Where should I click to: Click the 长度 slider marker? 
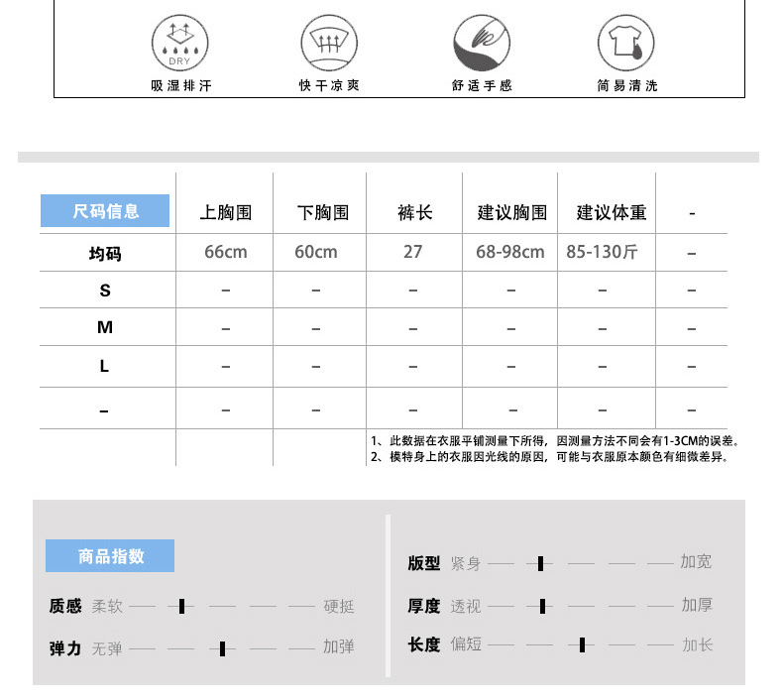click(582, 644)
